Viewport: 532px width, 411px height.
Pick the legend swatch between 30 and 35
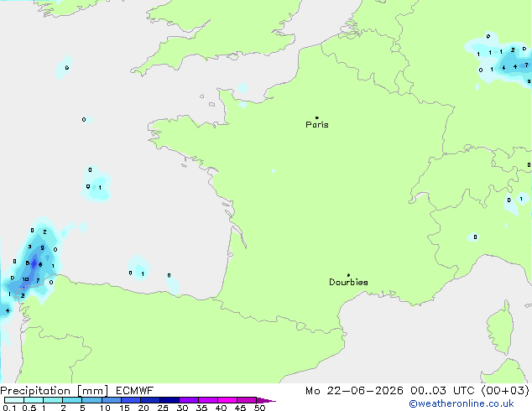(x=188, y=400)
